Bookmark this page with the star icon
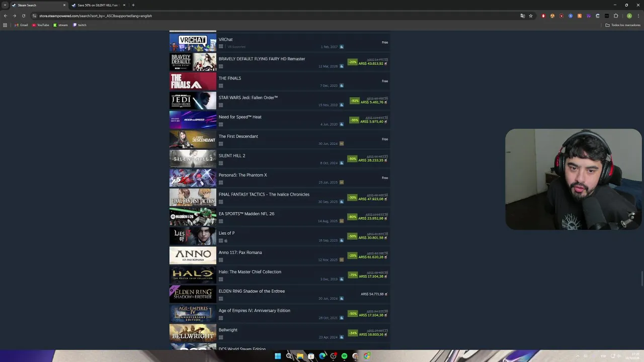The height and width of the screenshot is (362, 644). 531,16
